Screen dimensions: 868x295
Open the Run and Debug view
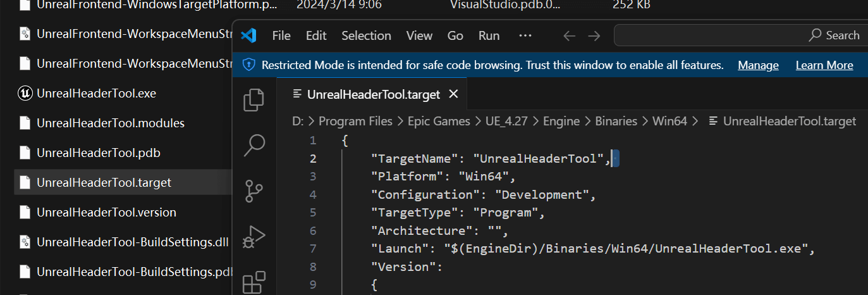coord(254,235)
